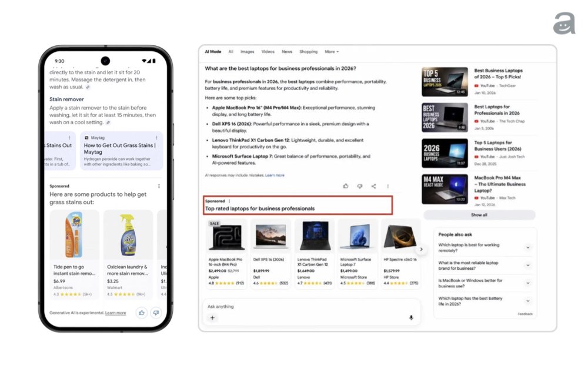
Task: Play the 2026 Business Laptops video thumbnail
Action: click(x=445, y=153)
